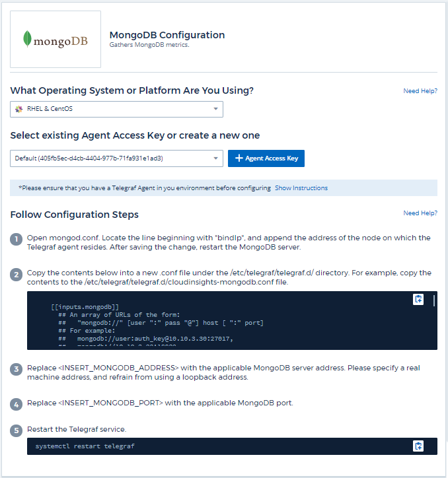Image resolution: width=448 pixels, height=478 pixels.
Task: Copy the config snippet with clipboard icon
Action: (x=418, y=300)
